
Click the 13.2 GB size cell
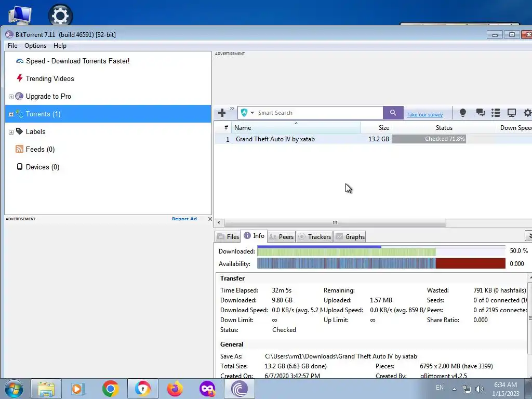point(379,139)
